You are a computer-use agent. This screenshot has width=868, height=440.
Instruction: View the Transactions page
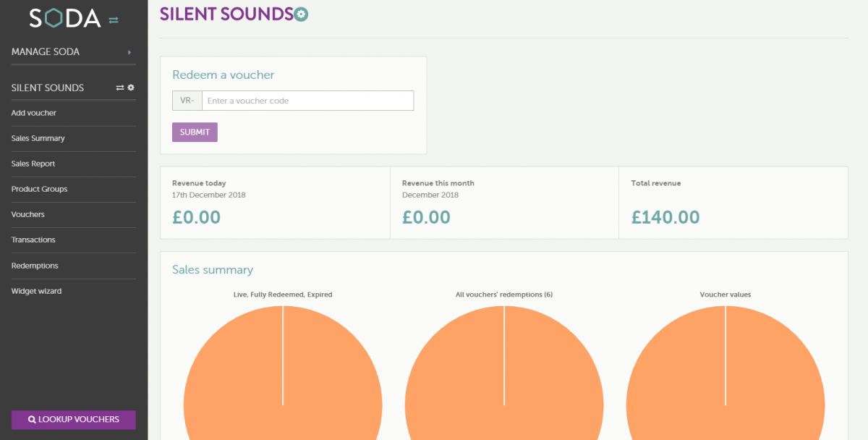33,240
